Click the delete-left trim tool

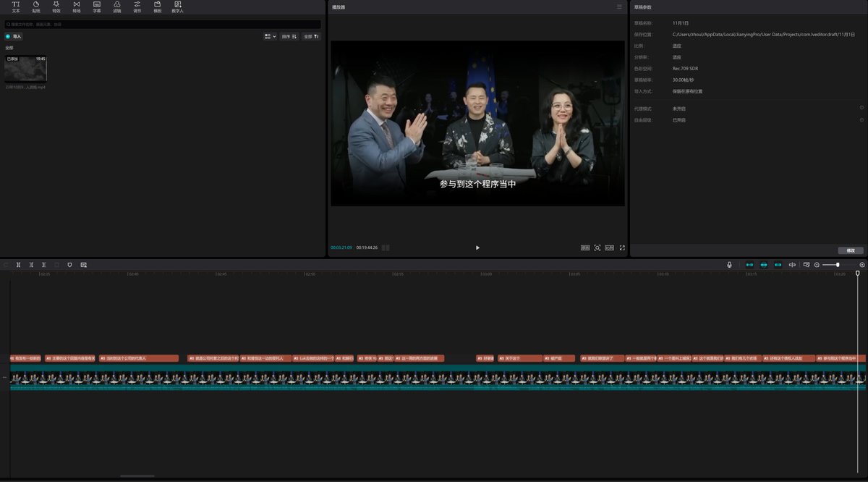point(31,265)
